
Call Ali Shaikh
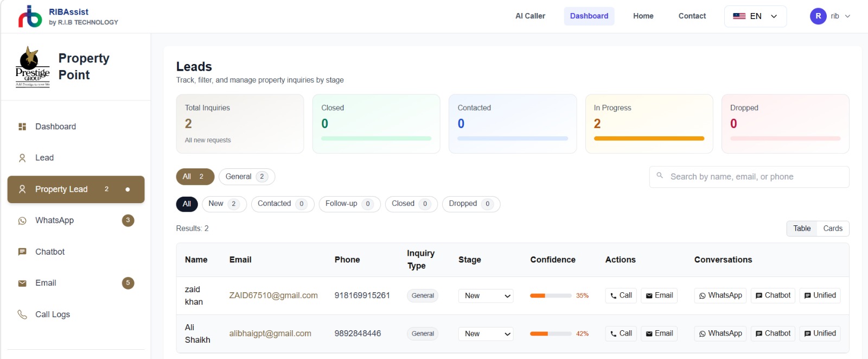tap(621, 333)
